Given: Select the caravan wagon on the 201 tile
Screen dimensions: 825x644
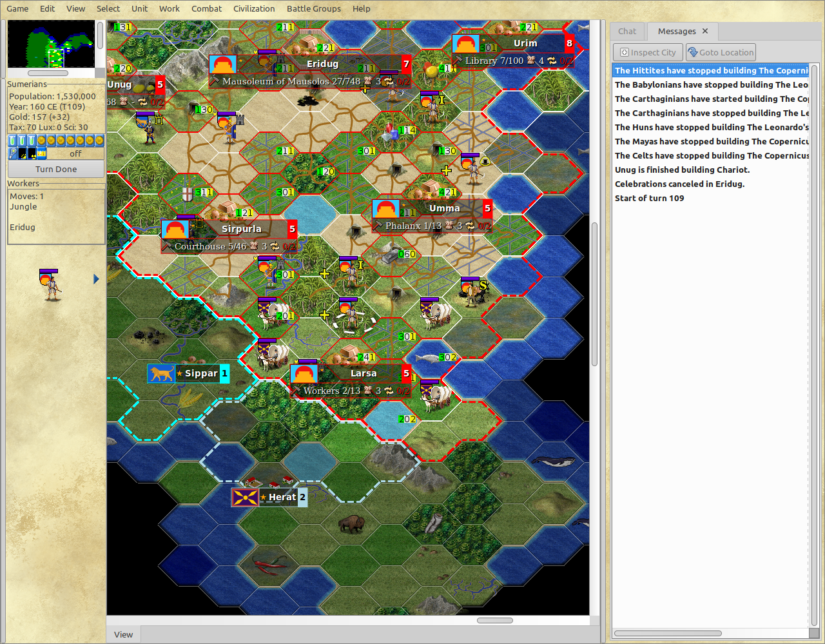Looking at the screenshot, I should pyautogui.click(x=273, y=313).
